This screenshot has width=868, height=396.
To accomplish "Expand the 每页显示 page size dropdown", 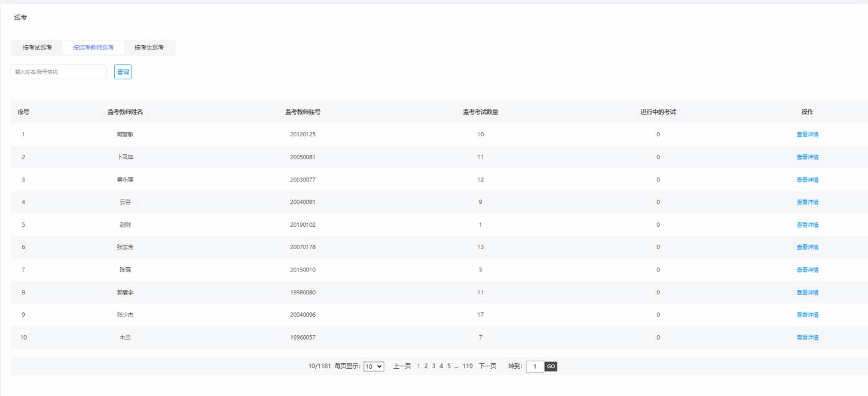I will (374, 366).
